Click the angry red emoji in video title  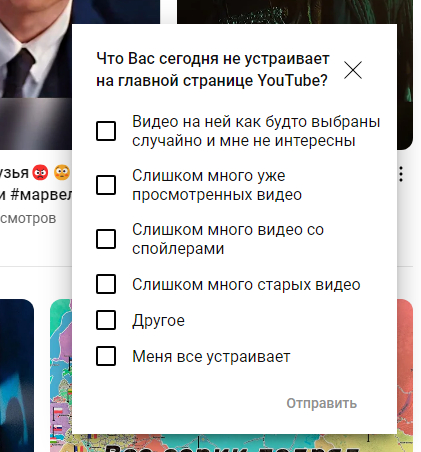click(x=40, y=173)
